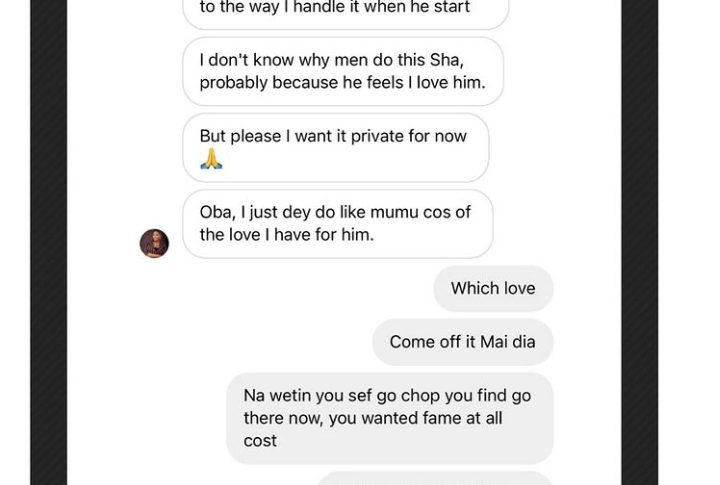Select the "Which love" reply bubble

pyautogui.click(x=493, y=288)
